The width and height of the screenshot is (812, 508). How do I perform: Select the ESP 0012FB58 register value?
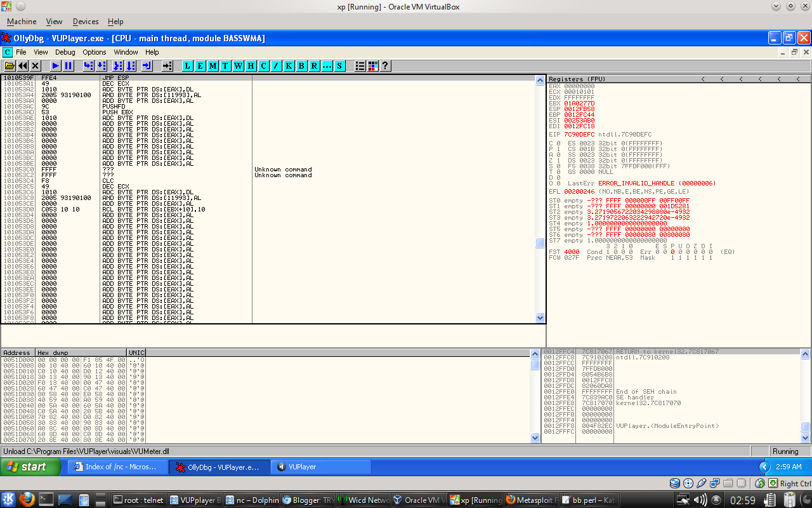tap(579, 109)
